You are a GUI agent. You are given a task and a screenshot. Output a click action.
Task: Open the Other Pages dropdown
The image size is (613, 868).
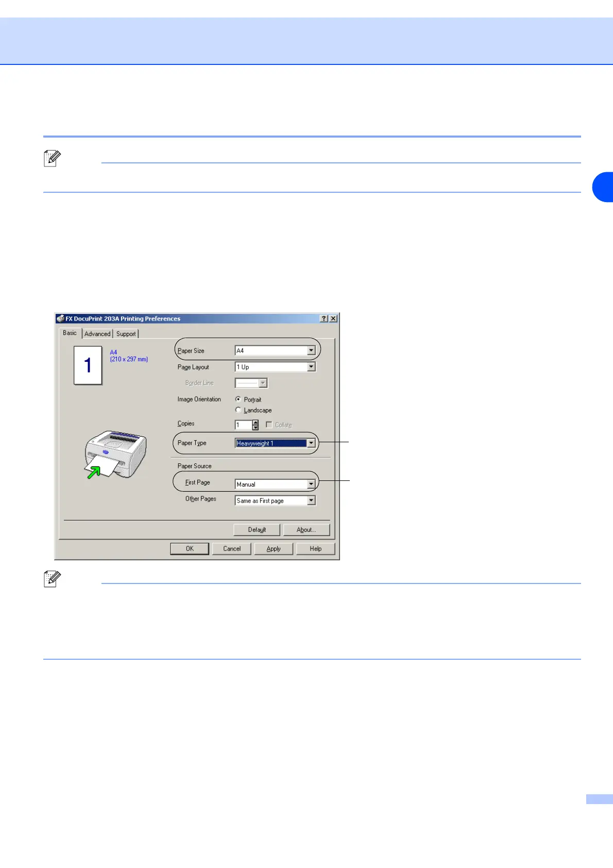275,500
